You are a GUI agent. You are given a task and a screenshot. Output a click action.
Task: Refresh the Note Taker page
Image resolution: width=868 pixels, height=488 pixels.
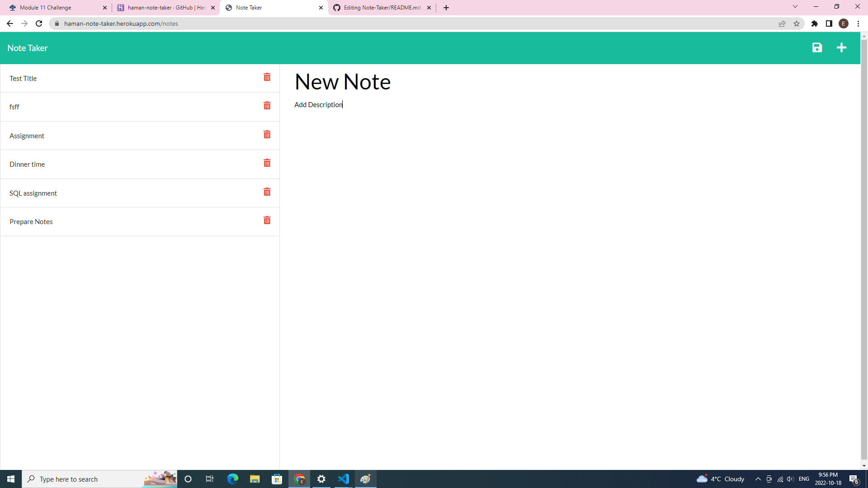tap(39, 23)
